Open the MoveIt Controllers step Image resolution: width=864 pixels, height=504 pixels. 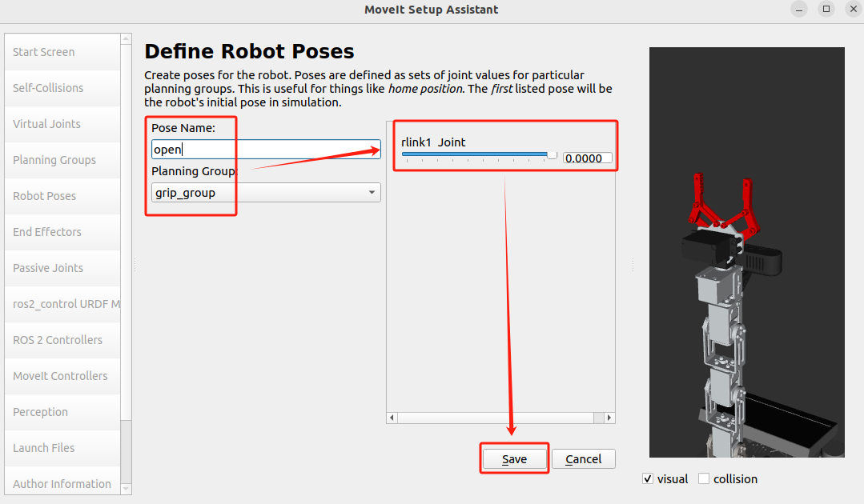coord(62,376)
